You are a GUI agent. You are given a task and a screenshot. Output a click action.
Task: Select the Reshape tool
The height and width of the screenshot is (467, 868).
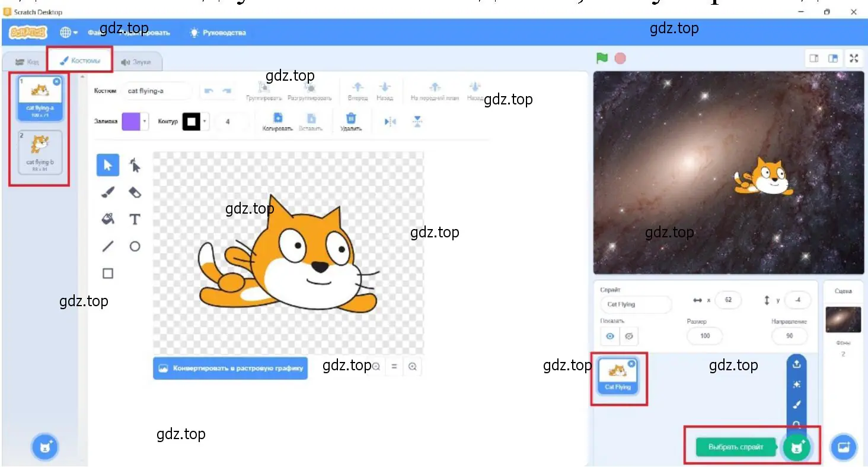135,165
